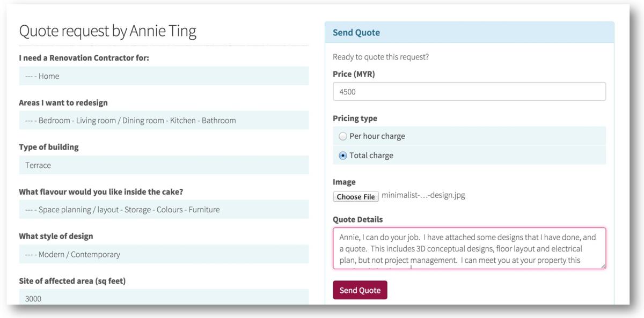The width and height of the screenshot is (644, 318).
Task: Click the Ready to quote this request text
Action: tap(380, 57)
